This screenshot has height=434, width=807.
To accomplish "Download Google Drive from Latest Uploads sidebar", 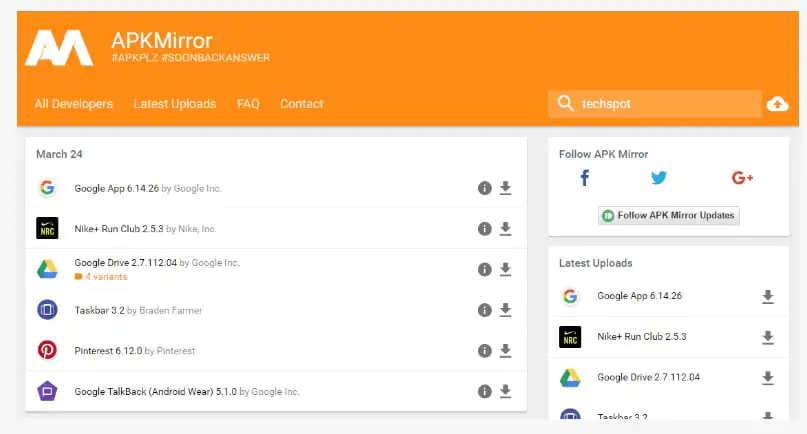I will click(x=768, y=378).
